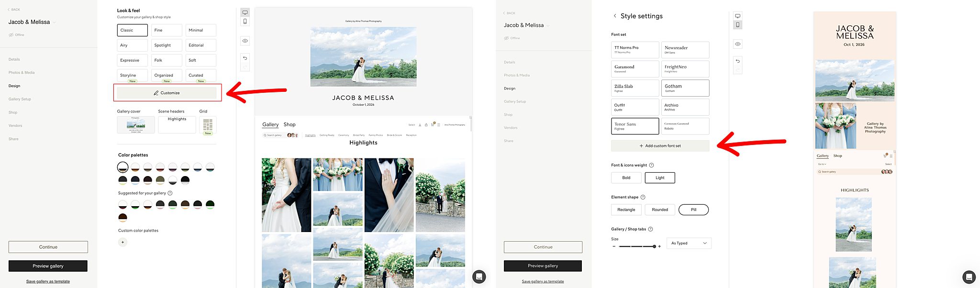Select Light font weight
The height and width of the screenshot is (288, 980).
click(x=660, y=178)
